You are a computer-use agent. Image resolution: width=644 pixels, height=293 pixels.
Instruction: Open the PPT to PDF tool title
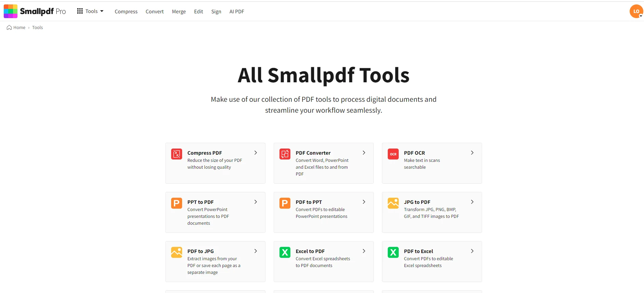201,202
